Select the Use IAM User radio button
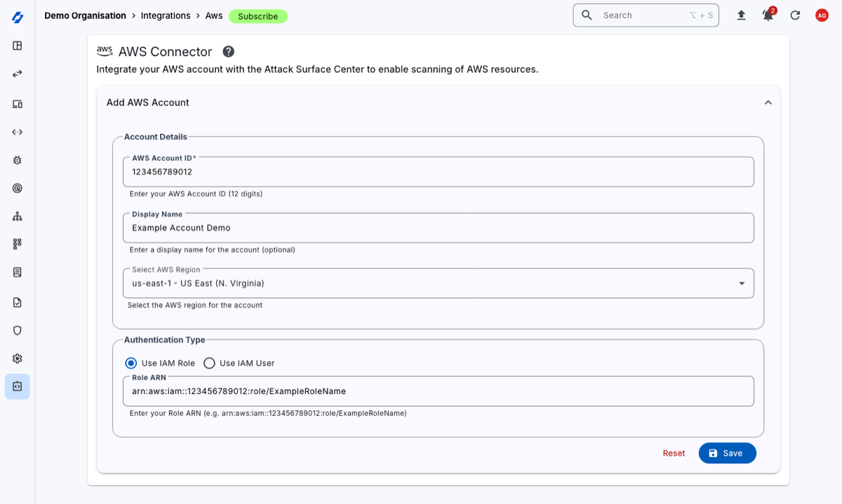The width and height of the screenshot is (842, 504). [x=209, y=363]
